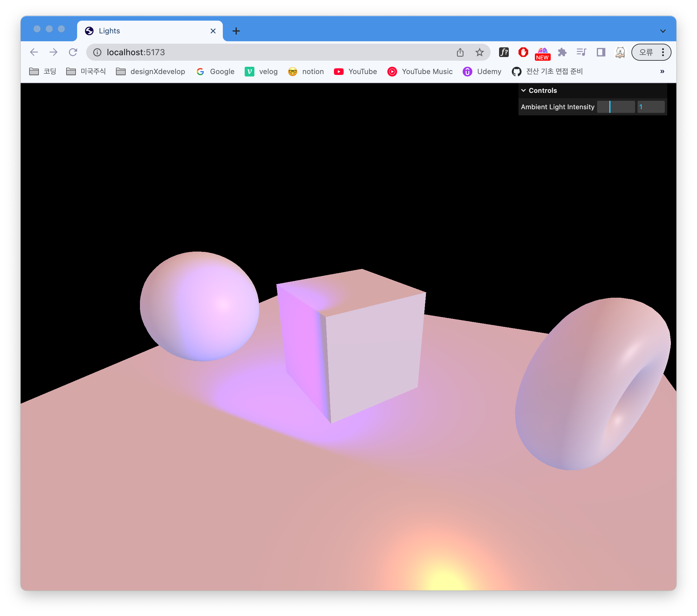Viewport: 697px width, 616px height.
Task: Open the tab search dropdown arrow
Action: point(663,31)
